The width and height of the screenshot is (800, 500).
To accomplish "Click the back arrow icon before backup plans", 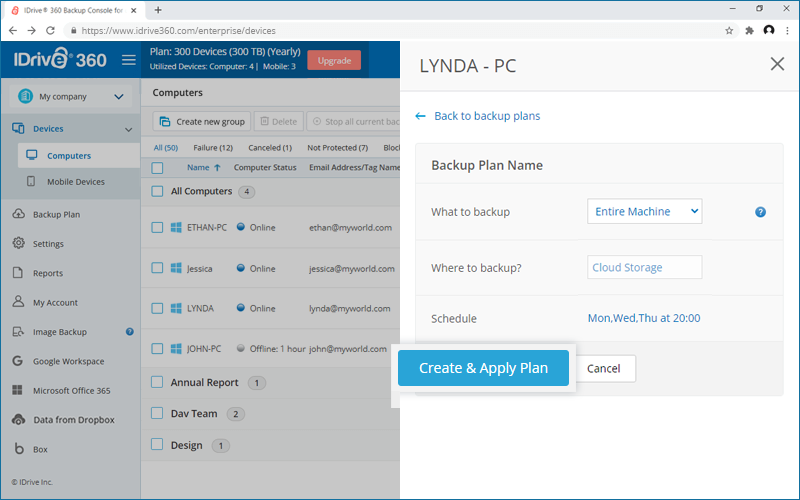I will [420, 116].
